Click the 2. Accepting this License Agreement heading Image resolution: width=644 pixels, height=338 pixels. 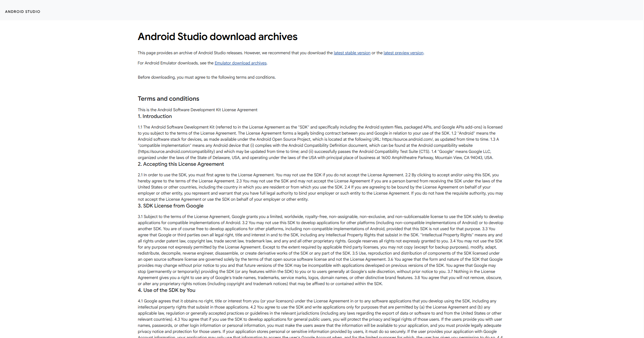pyautogui.click(x=181, y=164)
